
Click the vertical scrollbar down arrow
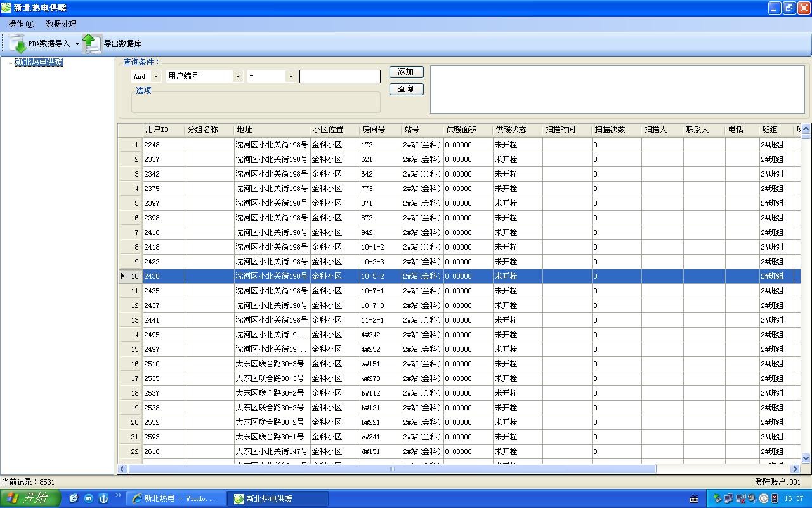[x=806, y=458]
